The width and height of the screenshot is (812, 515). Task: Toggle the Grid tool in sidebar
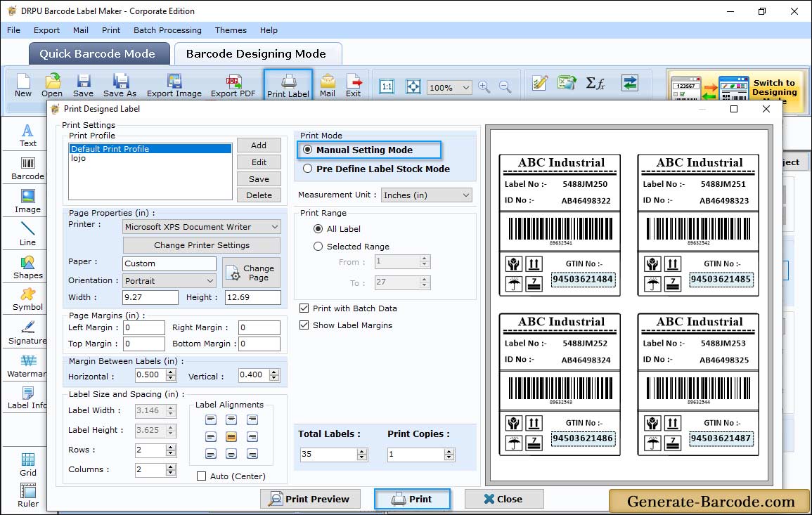[x=28, y=464]
